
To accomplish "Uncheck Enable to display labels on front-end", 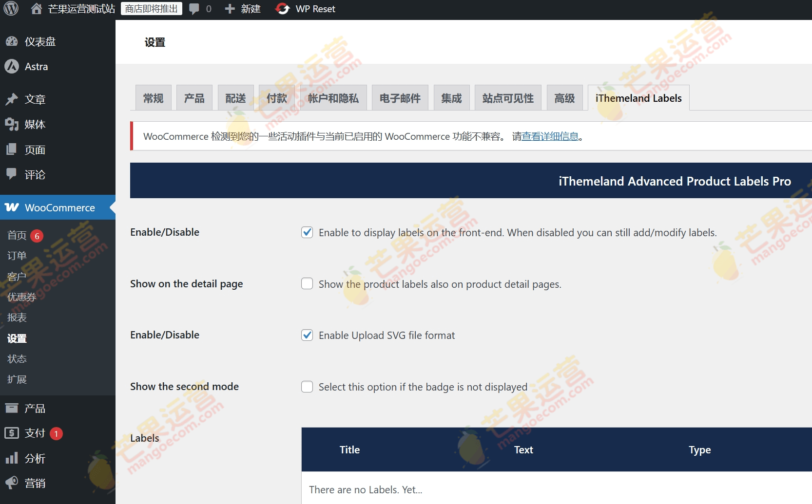I will (x=307, y=232).
